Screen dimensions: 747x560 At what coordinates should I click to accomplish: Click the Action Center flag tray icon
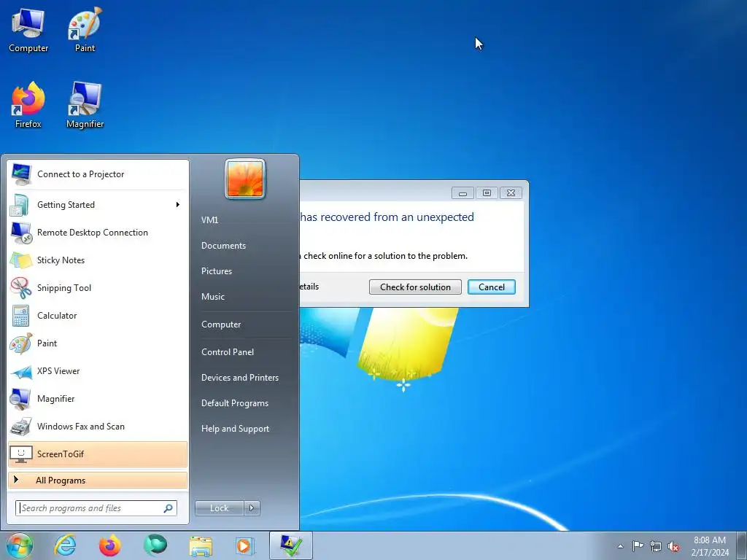coord(638,546)
